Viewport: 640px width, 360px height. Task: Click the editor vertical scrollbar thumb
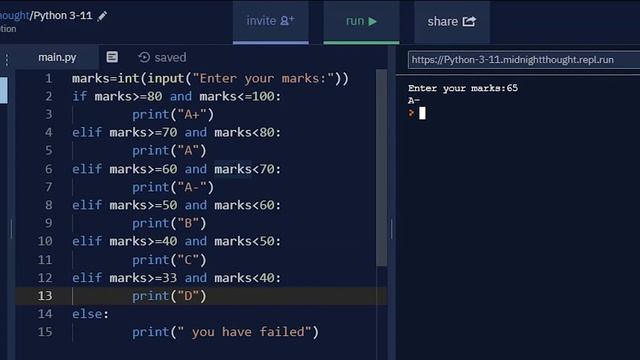click(381, 168)
